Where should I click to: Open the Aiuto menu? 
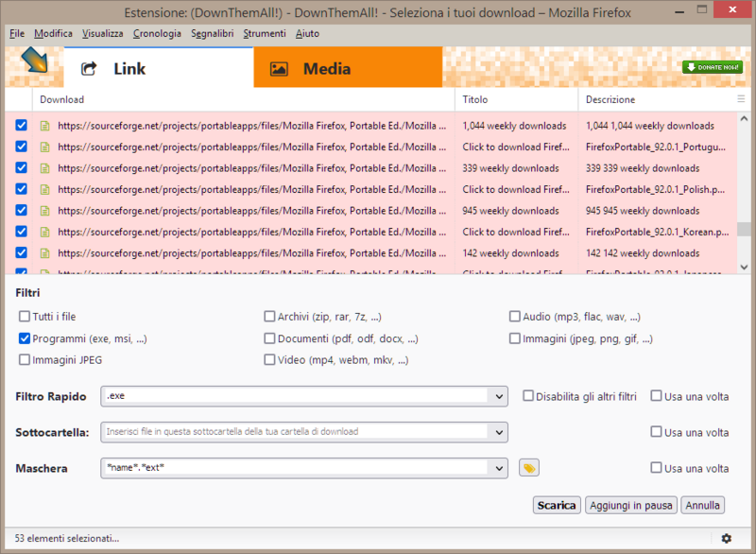(x=308, y=33)
